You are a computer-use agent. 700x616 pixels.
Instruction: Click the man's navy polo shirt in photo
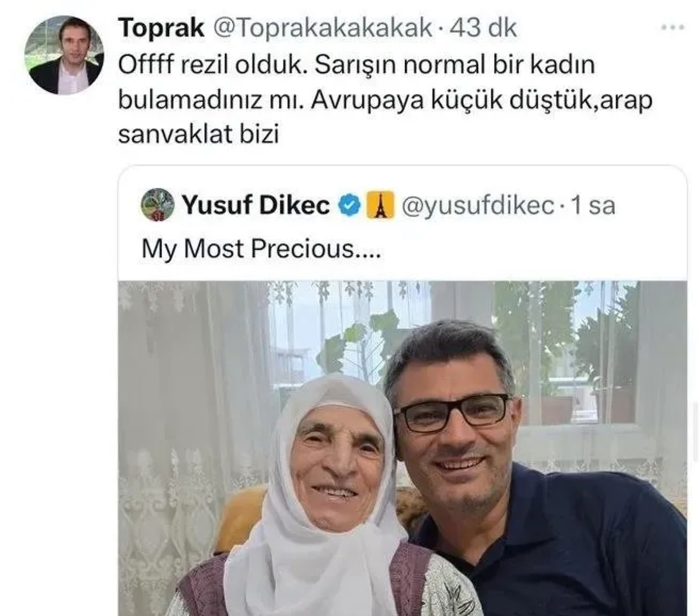pos(572,548)
